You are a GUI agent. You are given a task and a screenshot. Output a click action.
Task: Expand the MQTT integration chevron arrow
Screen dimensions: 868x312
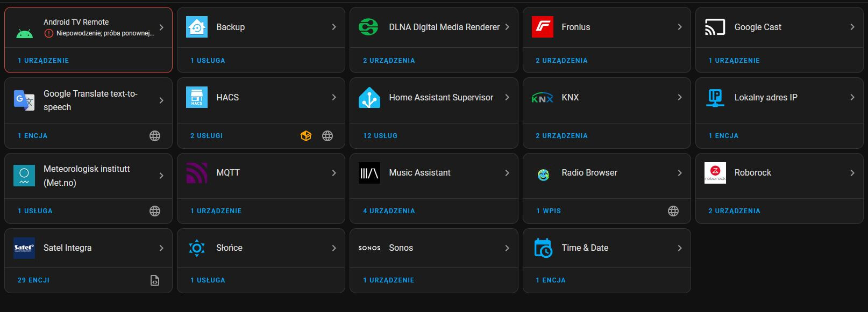[x=334, y=173]
